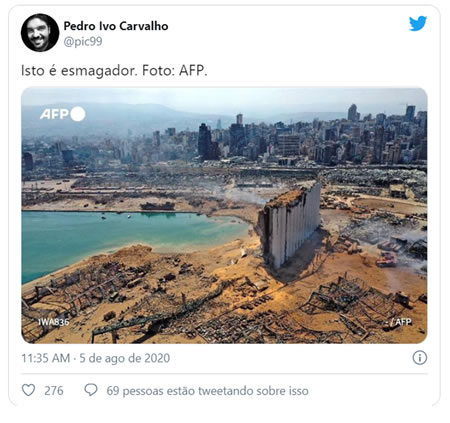This screenshot has width=450, height=423.
Task: Open '69 pessoas estão tweetando sobre isso'
Action: 207,391
